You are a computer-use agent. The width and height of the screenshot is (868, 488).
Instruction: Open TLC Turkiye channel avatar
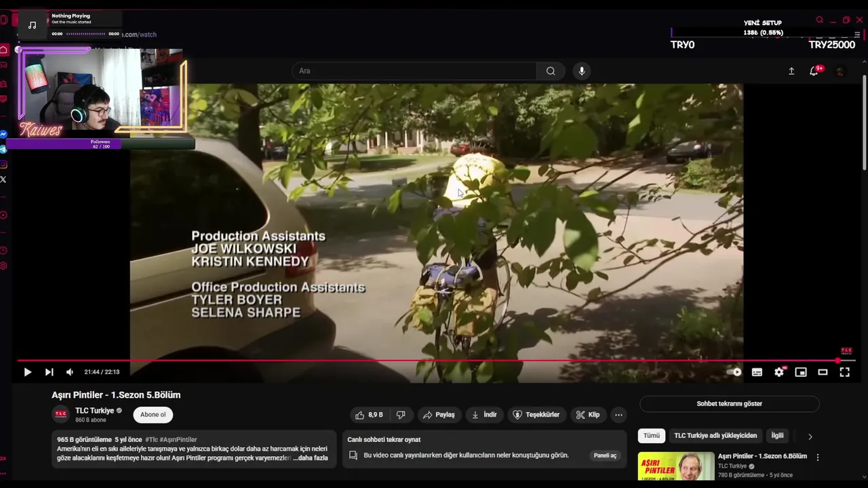click(x=61, y=414)
